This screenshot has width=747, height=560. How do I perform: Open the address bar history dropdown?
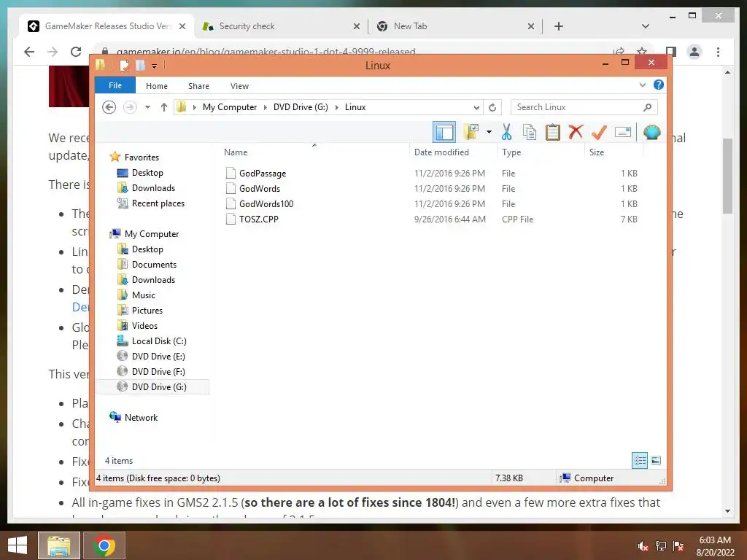point(476,108)
